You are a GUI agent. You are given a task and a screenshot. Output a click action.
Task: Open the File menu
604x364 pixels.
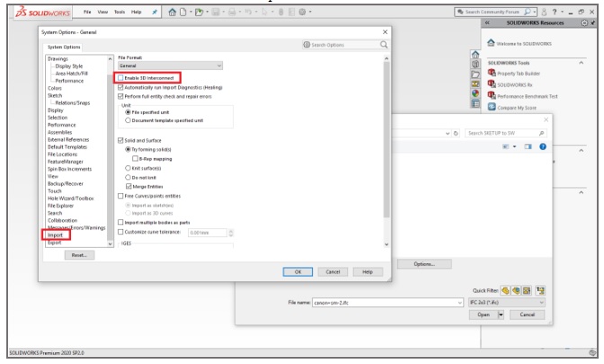click(x=87, y=12)
